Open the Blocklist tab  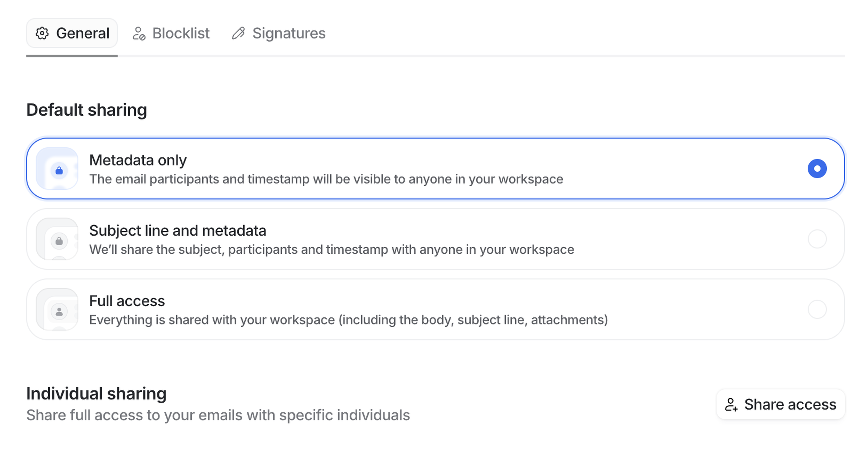pyautogui.click(x=181, y=33)
